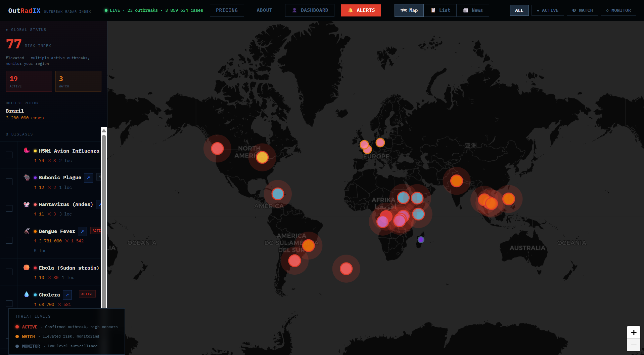
Task: Click the MONITOR entry in Threat Levels legend
Action: click(x=56, y=346)
